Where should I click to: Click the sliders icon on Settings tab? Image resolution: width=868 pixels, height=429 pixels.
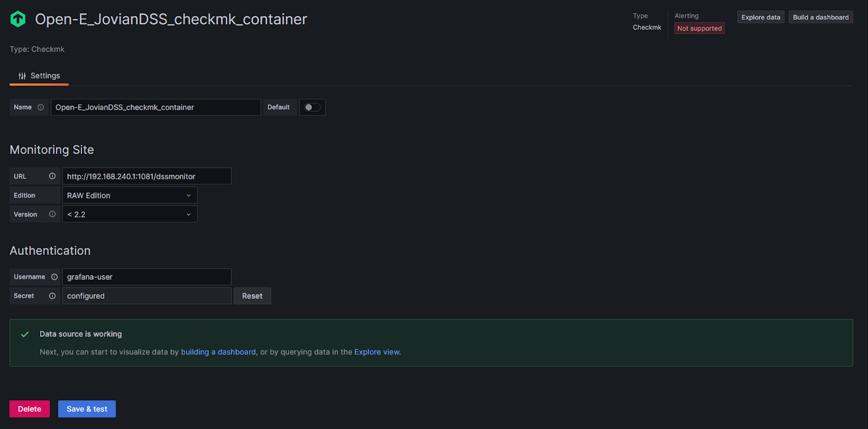pyautogui.click(x=22, y=76)
